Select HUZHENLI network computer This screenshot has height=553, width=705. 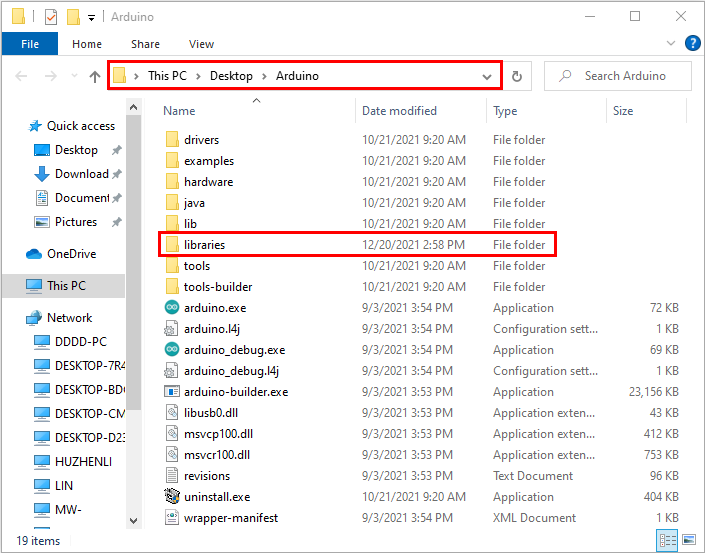pyautogui.click(x=73, y=461)
